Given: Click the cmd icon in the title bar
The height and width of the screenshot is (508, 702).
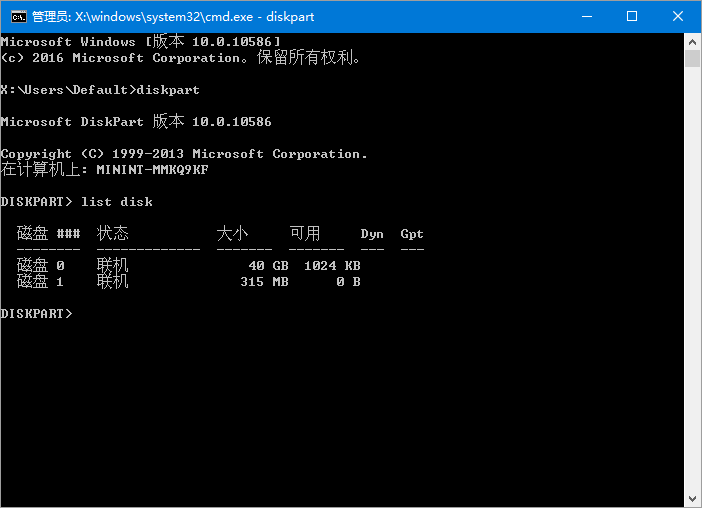Looking at the screenshot, I should (x=17, y=16).
